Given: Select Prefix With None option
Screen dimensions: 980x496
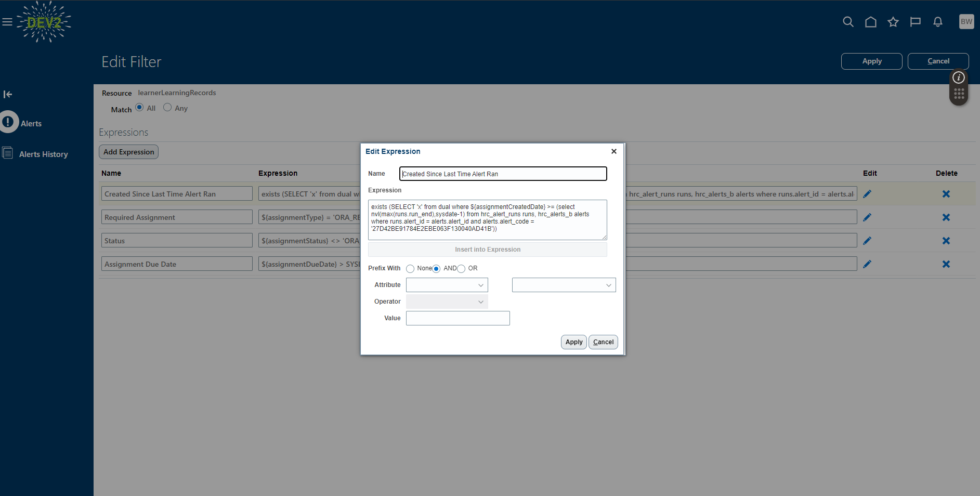Looking at the screenshot, I should click(x=410, y=269).
